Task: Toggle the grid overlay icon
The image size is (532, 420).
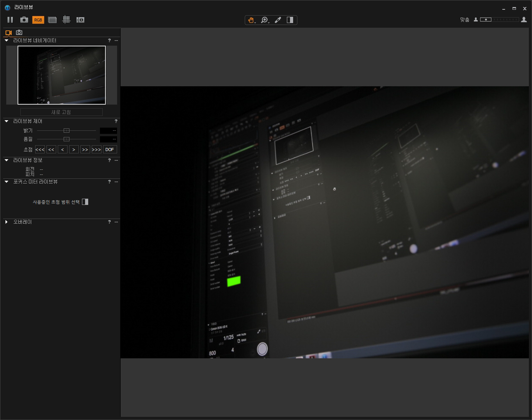Action: click(66, 20)
